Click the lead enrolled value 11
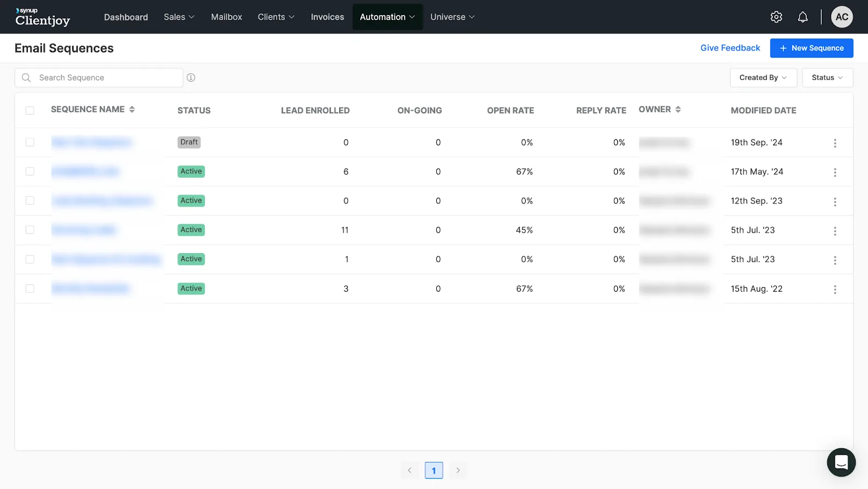The image size is (868, 489). [x=344, y=230]
